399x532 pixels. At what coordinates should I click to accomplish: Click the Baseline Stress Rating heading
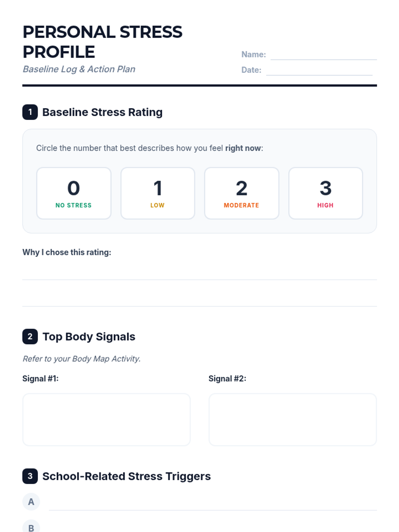click(x=102, y=112)
